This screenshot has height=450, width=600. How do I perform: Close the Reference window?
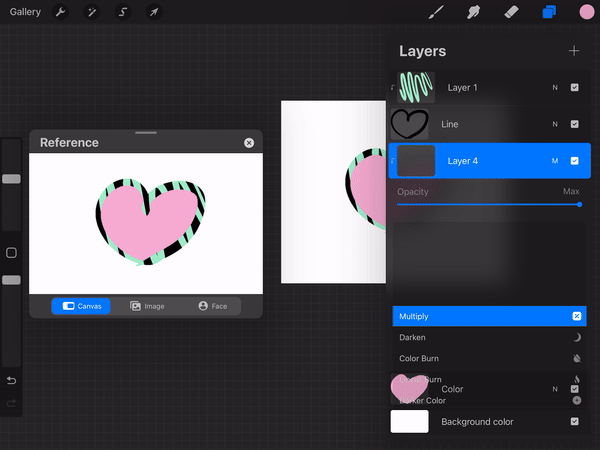click(249, 143)
